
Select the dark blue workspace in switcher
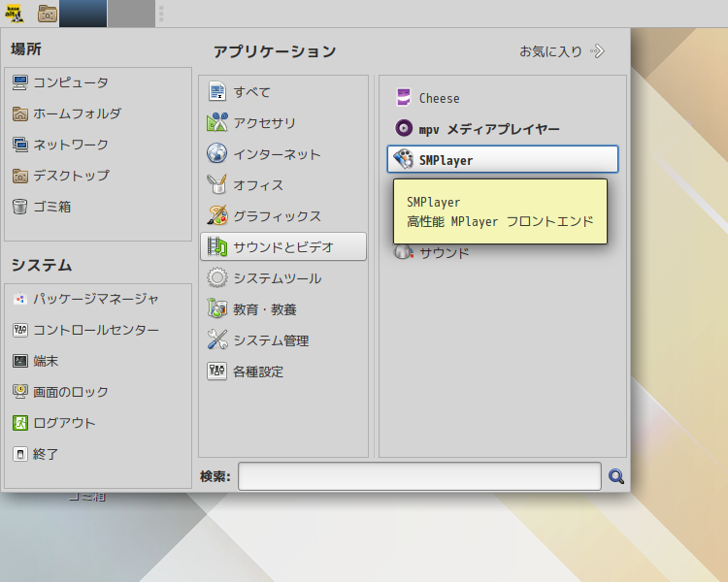pyautogui.click(x=83, y=14)
